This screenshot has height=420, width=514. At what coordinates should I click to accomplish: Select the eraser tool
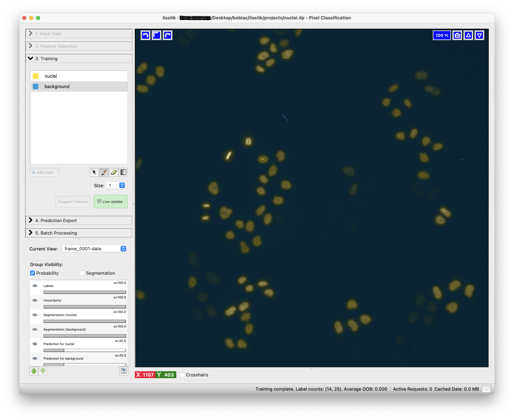point(114,172)
